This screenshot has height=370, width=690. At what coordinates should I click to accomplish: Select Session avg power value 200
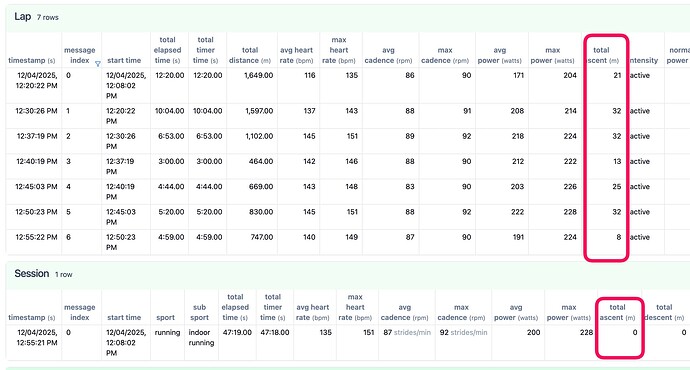click(x=533, y=332)
